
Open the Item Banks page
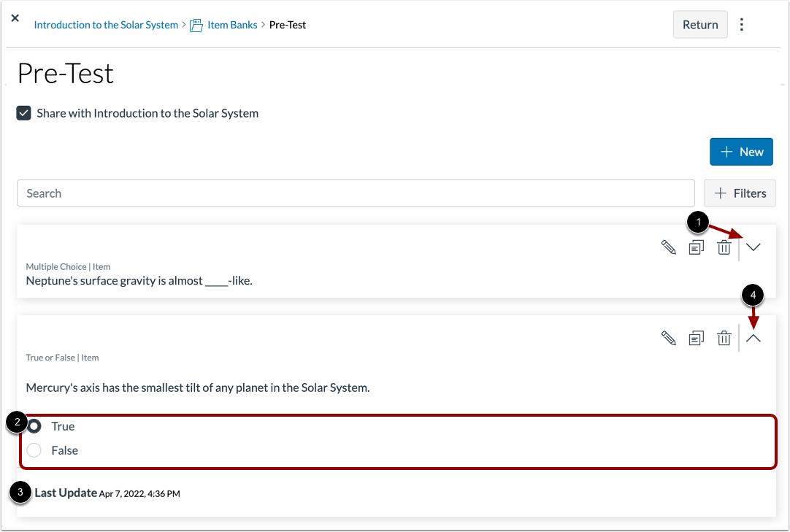232,24
